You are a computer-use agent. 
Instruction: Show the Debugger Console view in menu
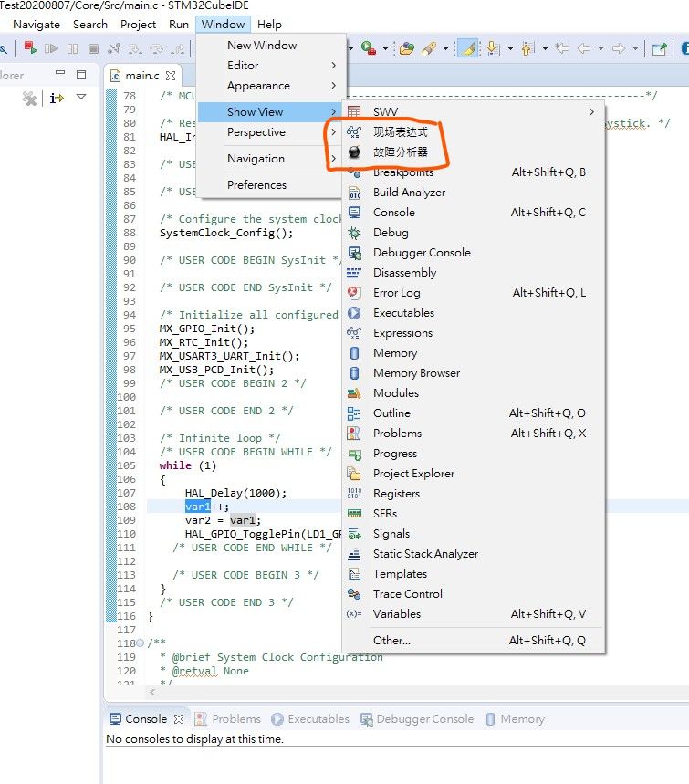coord(473,253)
